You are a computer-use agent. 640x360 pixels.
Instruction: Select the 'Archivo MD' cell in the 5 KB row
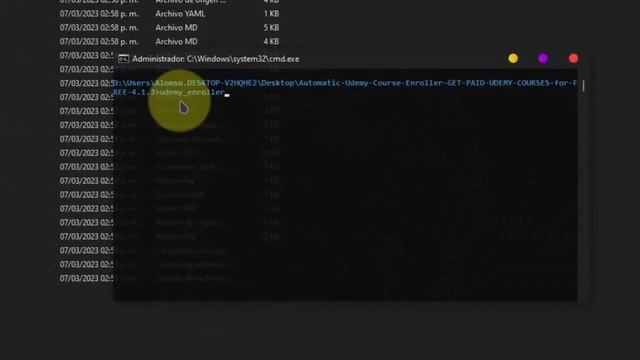pos(176,28)
